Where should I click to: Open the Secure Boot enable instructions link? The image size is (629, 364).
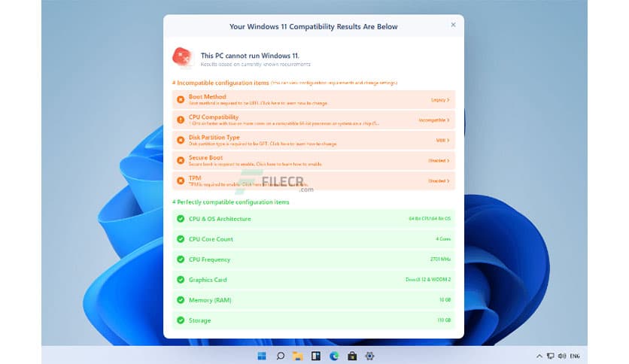tap(255, 165)
